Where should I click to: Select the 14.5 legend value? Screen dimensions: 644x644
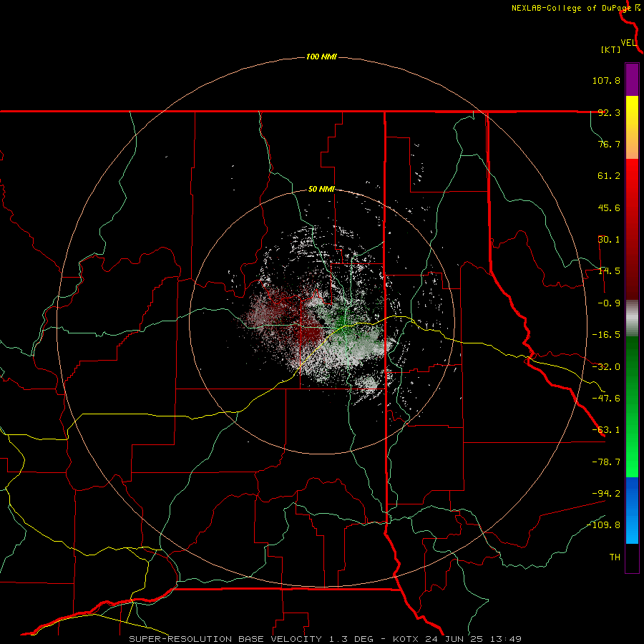[609, 271]
